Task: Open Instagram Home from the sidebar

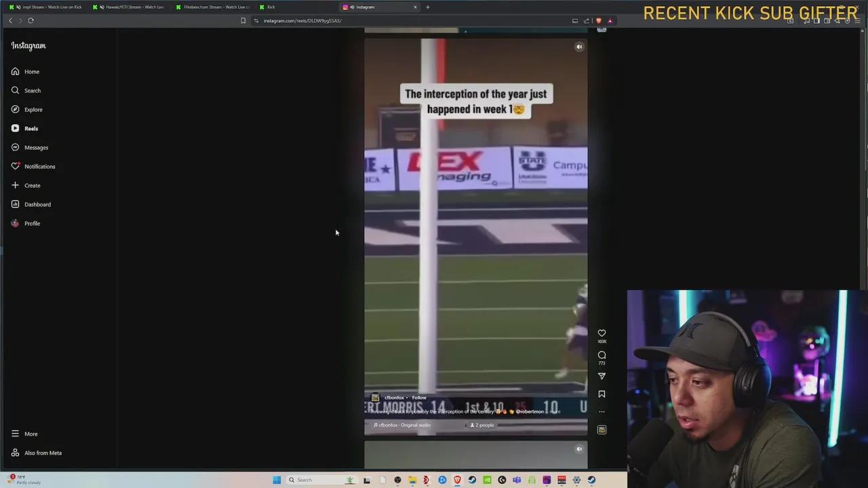Action: 25,71
